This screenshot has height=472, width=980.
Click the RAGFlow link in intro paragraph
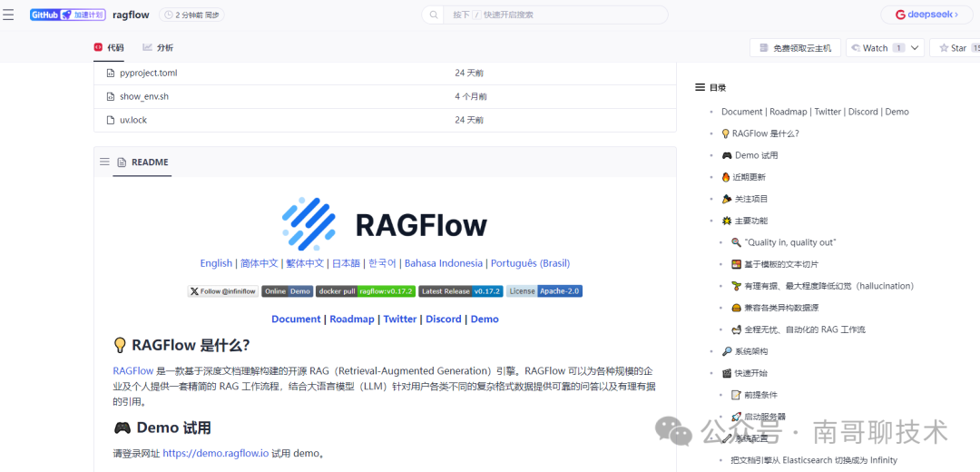point(133,370)
